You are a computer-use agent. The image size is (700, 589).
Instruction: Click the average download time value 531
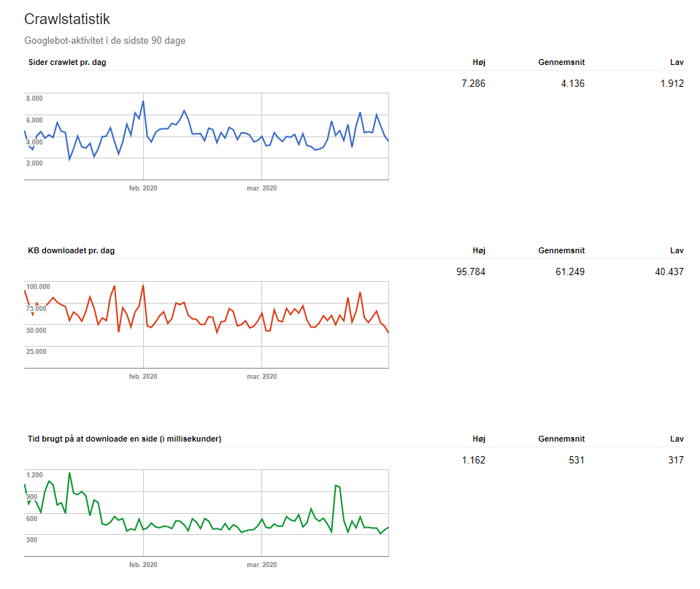point(576,460)
